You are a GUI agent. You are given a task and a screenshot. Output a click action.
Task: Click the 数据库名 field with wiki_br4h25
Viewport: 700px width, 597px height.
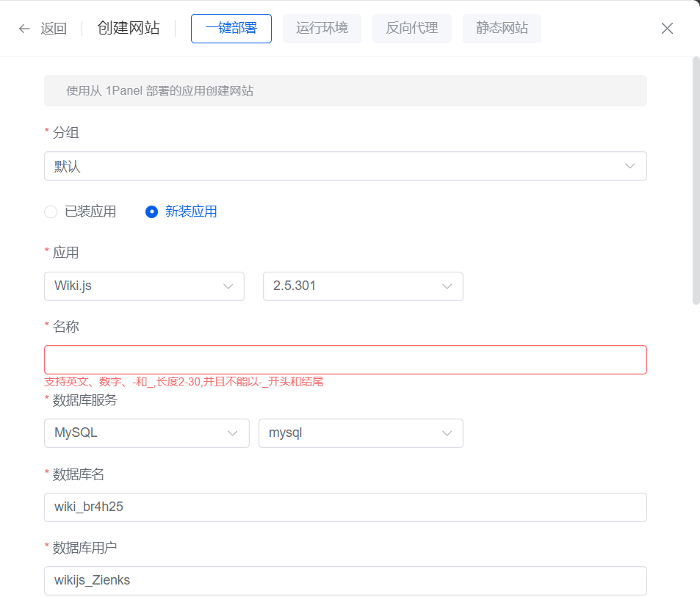click(345, 507)
